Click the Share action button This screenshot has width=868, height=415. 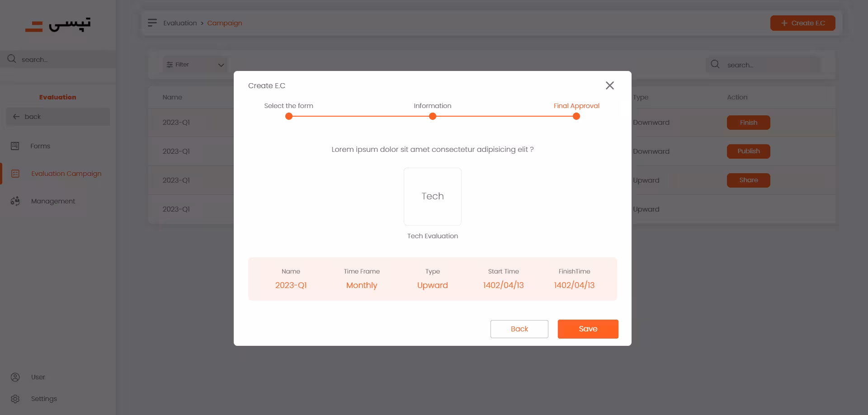tap(748, 180)
